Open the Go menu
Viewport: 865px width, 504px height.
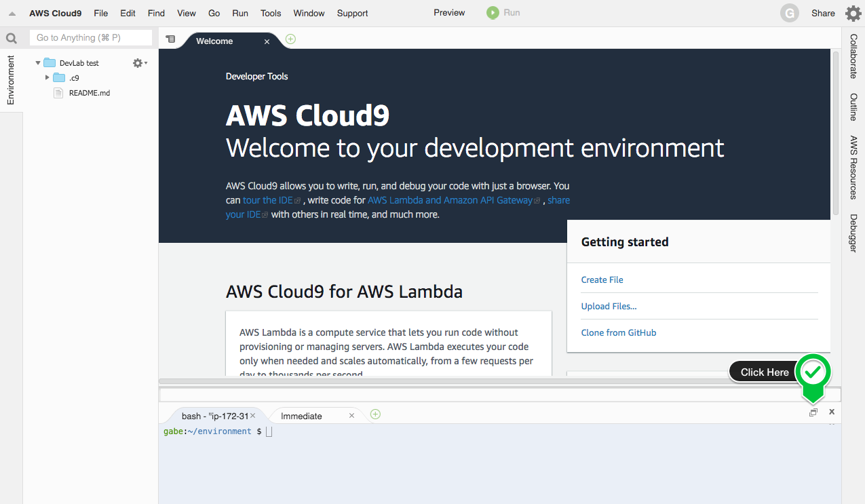[214, 13]
